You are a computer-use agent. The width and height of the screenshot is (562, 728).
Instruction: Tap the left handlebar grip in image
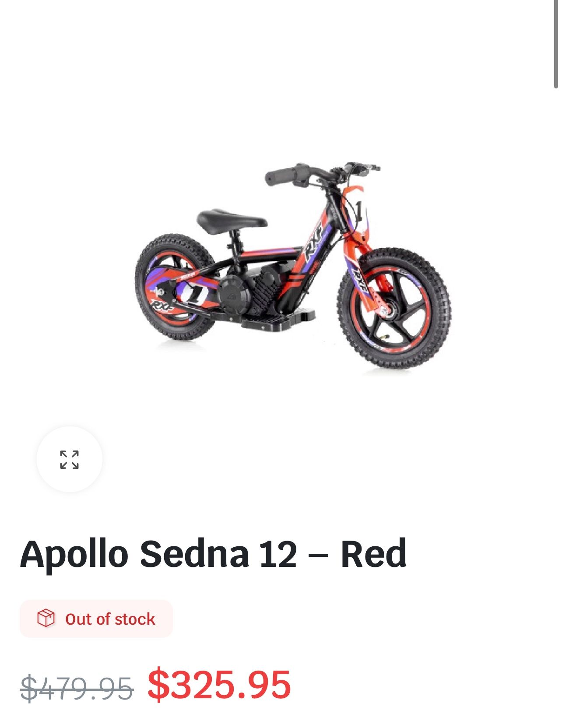pyautogui.click(x=281, y=176)
